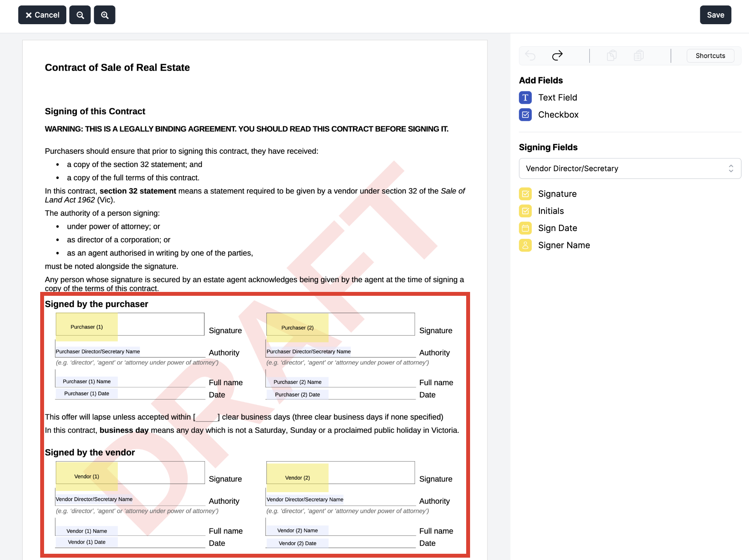Add a Checkbox field from panel
Screen dimensions: 749x560
pos(558,115)
